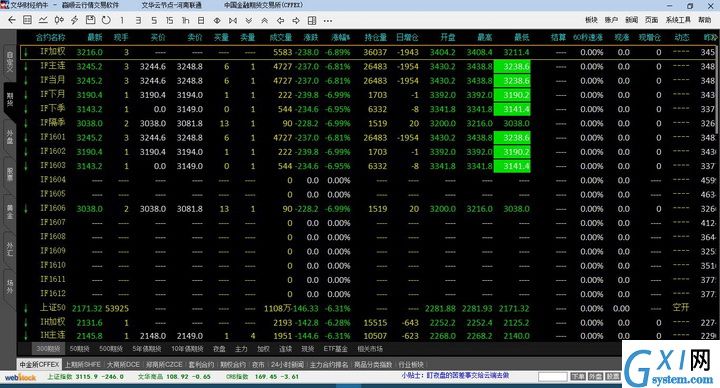Switch to the 上期所SHFE tab

[x=82, y=365]
